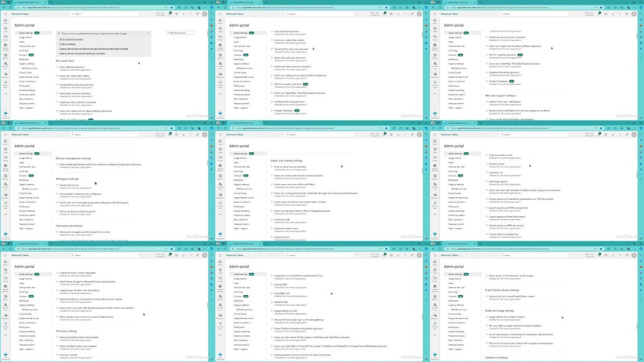The height and width of the screenshot is (362, 644).
Task: Expand Guest users can access Microsoft Fabric
Action: [x=272, y=184]
